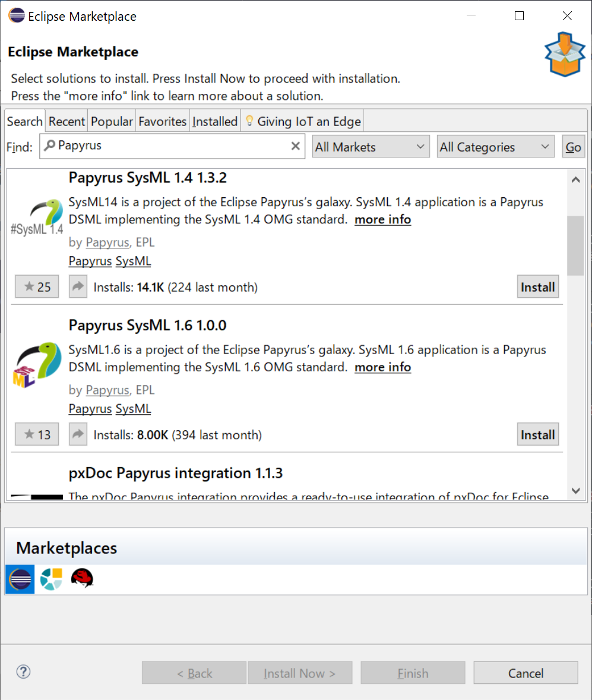Click the scroll down arrow of results
This screenshot has height=700, width=592.
tap(575, 491)
